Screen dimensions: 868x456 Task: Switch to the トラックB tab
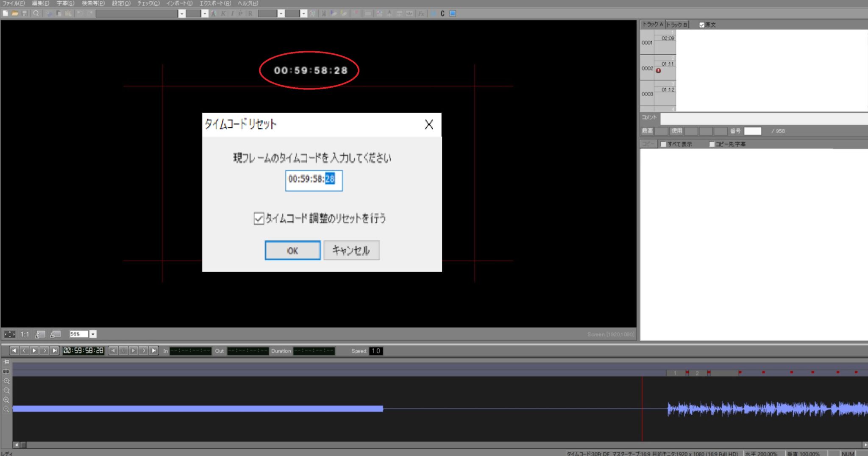(677, 24)
